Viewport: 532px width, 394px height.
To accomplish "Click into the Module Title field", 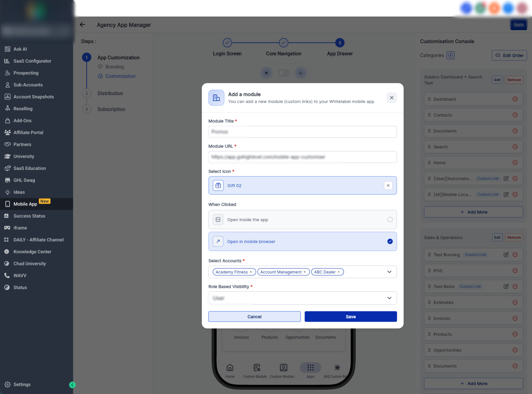I will (302, 132).
